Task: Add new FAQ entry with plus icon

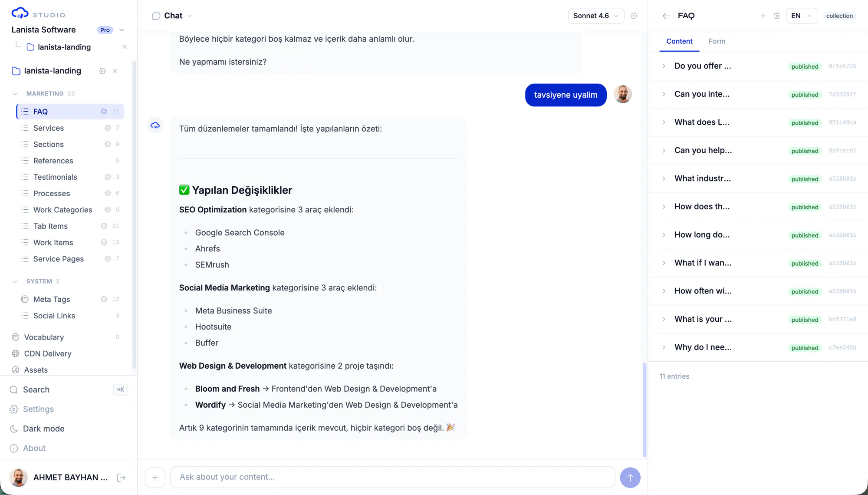Action: click(x=763, y=16)
